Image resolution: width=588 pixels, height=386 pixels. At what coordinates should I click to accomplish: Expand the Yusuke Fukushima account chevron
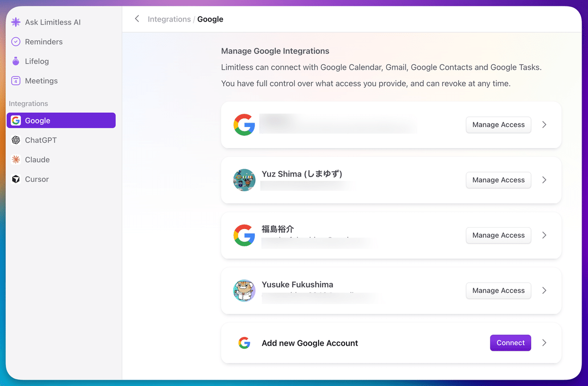[544, 290]
